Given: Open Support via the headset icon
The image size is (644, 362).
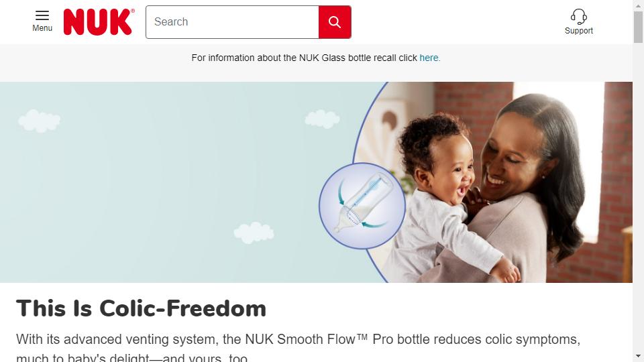Looking at the screenshot, I should click(579, 17).
